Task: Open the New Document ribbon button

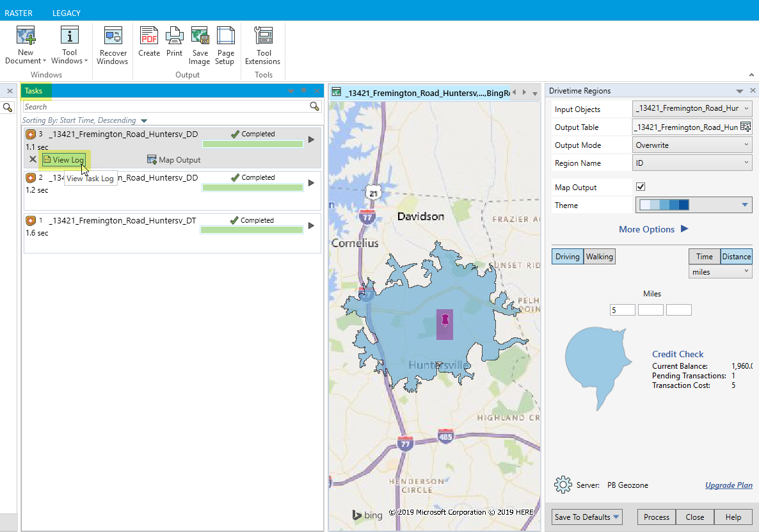Action: 25,45
